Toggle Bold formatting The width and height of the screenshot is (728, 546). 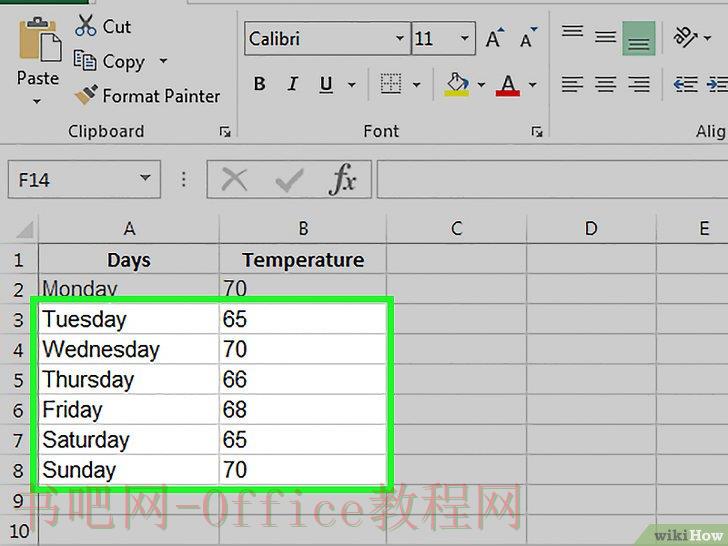260,84
